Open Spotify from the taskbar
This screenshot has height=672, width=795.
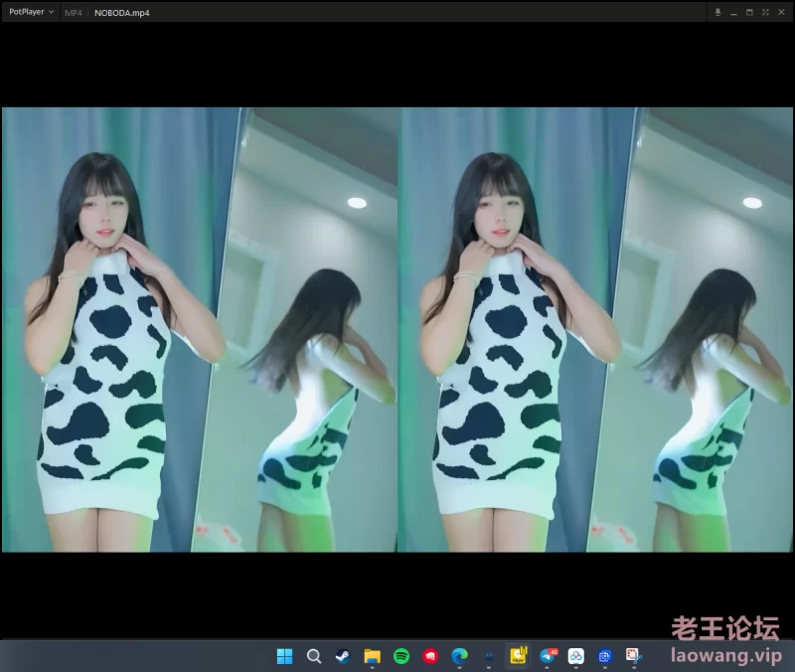click(x=401, y=656)
